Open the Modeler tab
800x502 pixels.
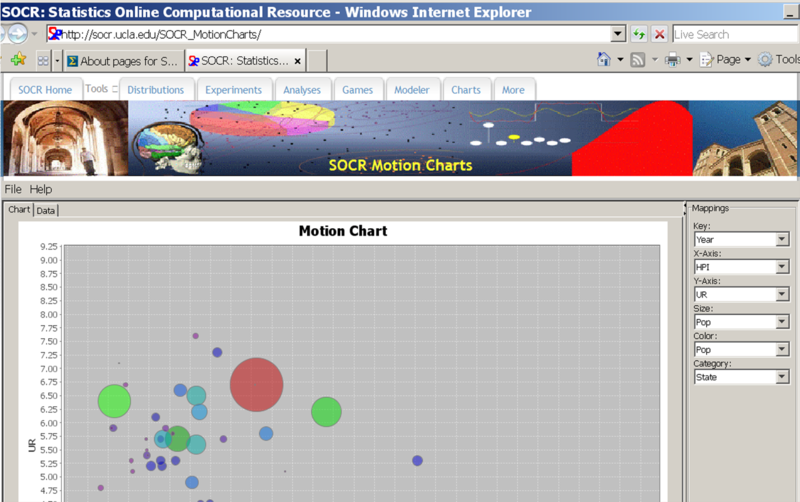pyautogui.click(x=412, y=90)
